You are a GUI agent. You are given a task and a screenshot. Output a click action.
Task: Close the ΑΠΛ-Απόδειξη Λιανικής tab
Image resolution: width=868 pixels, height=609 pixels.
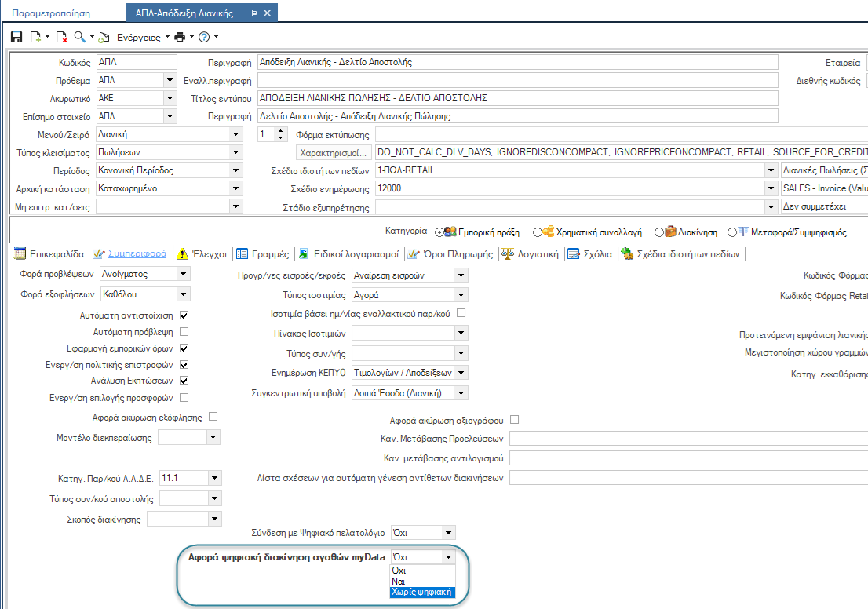point(268,13)
